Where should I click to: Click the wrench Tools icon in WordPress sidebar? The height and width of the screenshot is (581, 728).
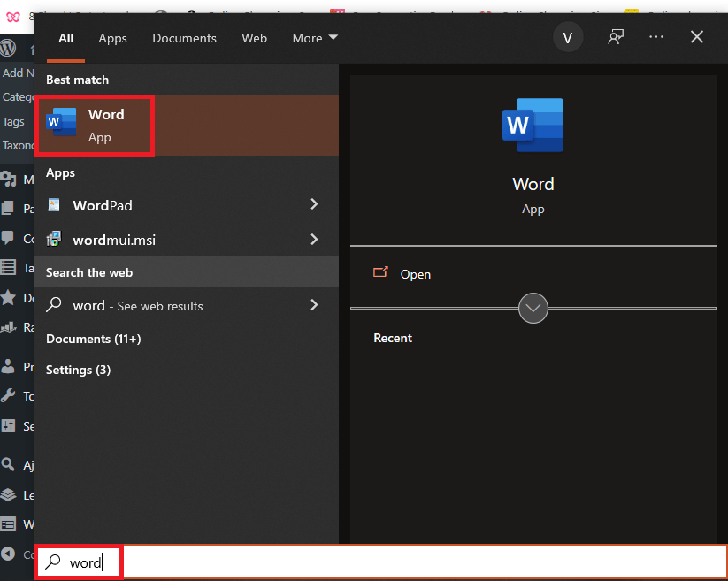pyautogui.click(x=8, y=395)
